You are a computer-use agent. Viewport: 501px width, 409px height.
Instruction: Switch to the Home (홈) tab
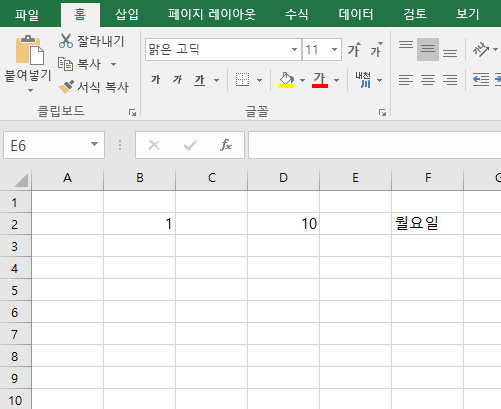tap(80, 15)
